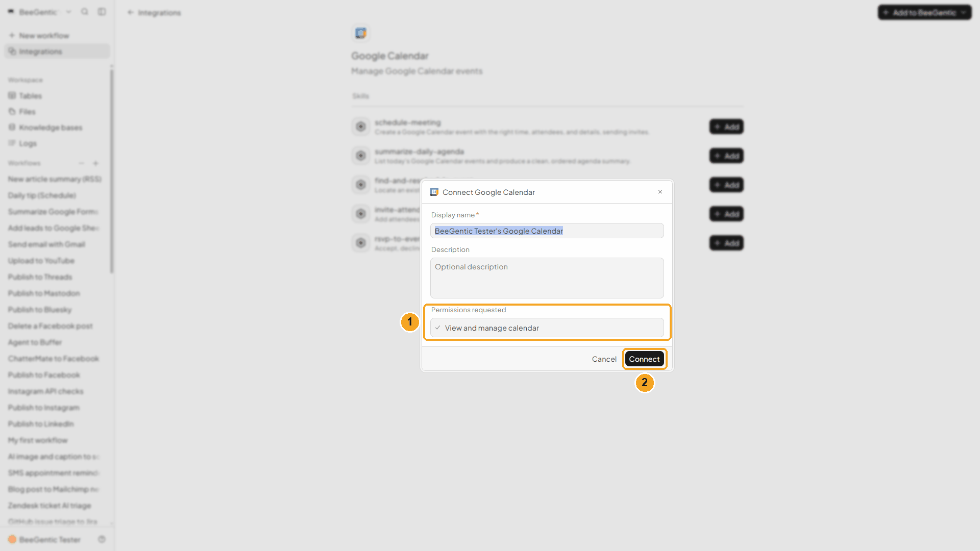Click the rsvp-to-event skill icon
Viewport: 980px width, 551px height.
pyautogui.click(x=361, y=243)
